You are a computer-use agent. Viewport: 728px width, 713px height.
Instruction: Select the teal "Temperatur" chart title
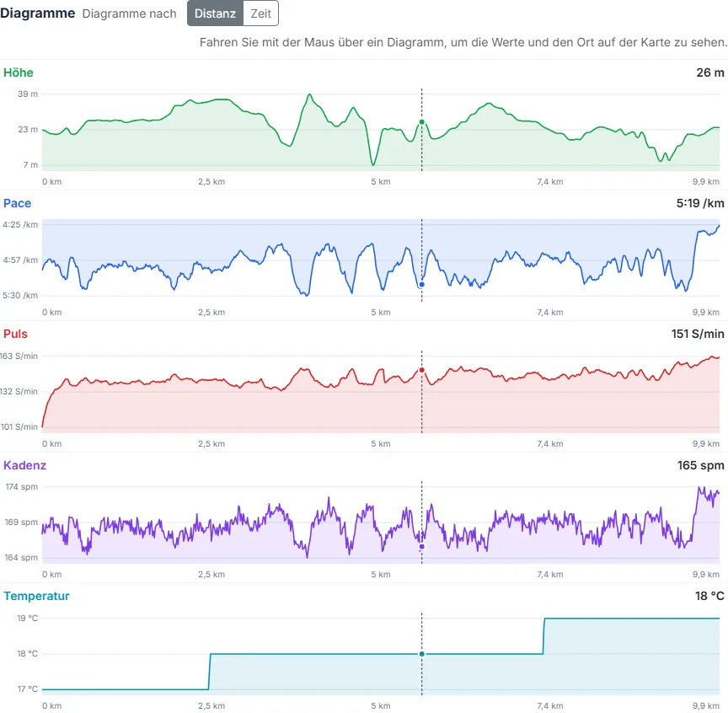tap(36, 596)
